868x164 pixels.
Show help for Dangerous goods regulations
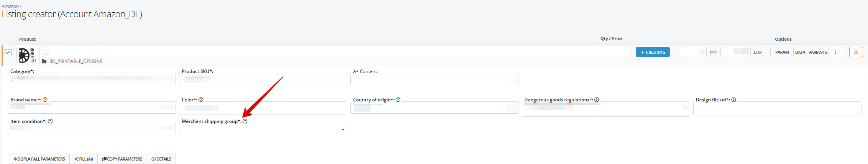[x=597, y=100]
